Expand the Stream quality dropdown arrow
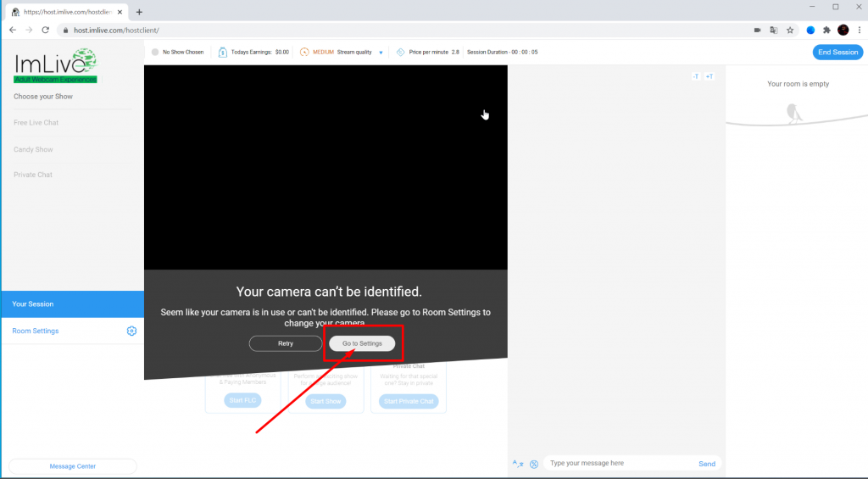Image resolution: width=868 pixels, height=479 pixels. (381, 53)
